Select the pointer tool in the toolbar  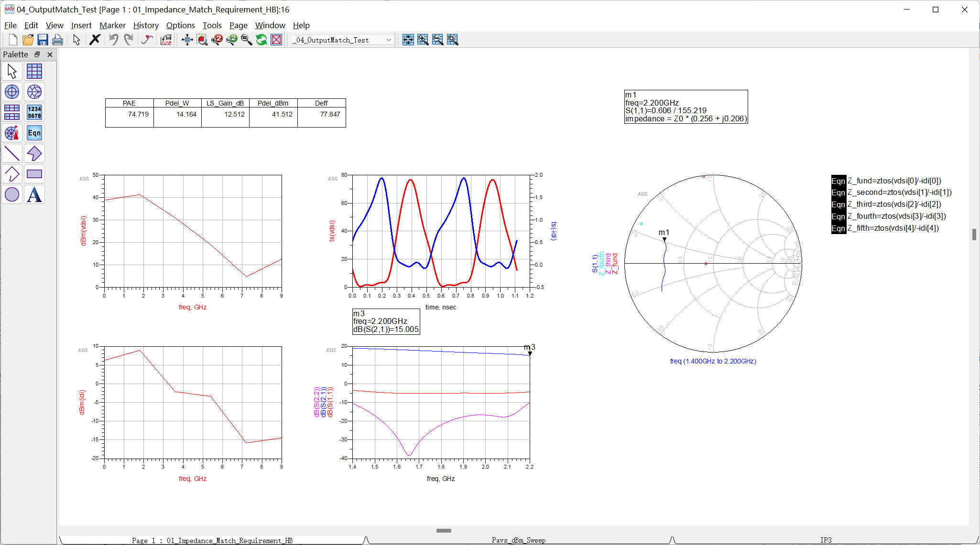(x=76, y=40)
